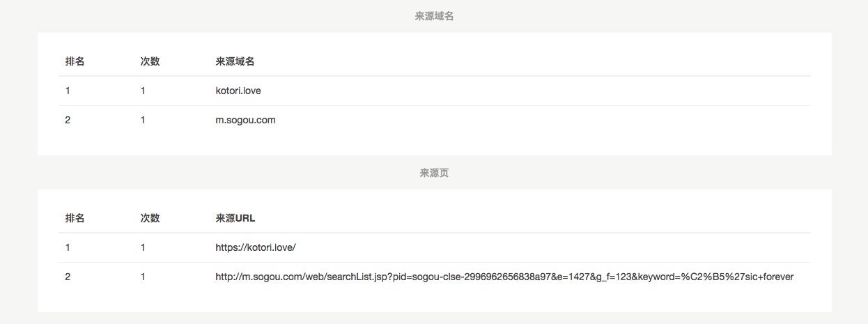Select rank 1 cell in domain table
This screenshot has width=868, height=324.
[x=68, y=91]
